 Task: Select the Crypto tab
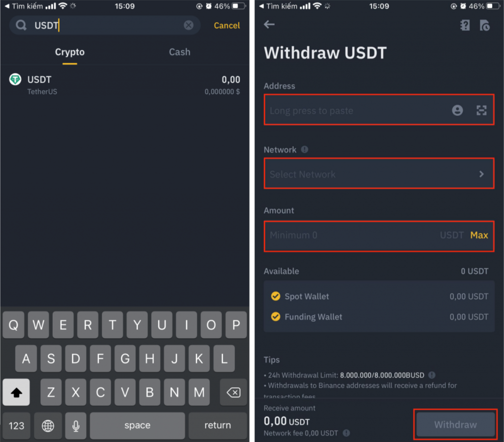click(70, 52)
